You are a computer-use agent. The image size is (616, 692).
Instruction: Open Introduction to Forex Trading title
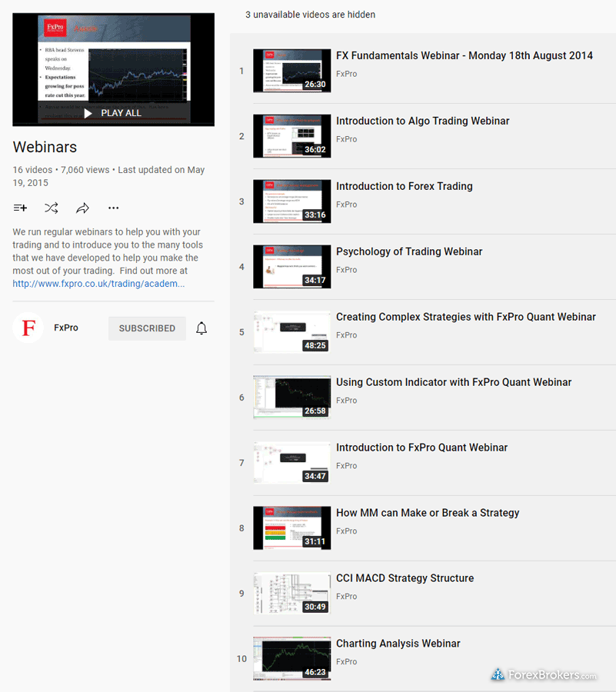coord(405,186)
